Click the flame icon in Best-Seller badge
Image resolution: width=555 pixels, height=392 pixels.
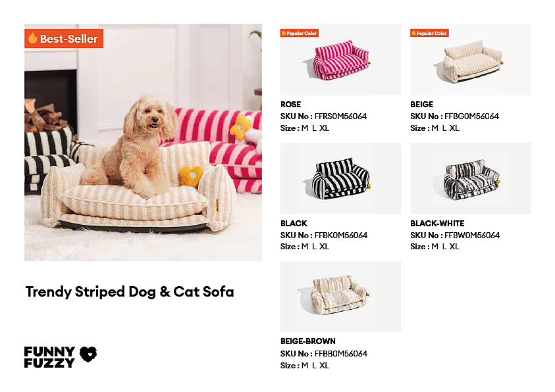(x=32, y=38)
